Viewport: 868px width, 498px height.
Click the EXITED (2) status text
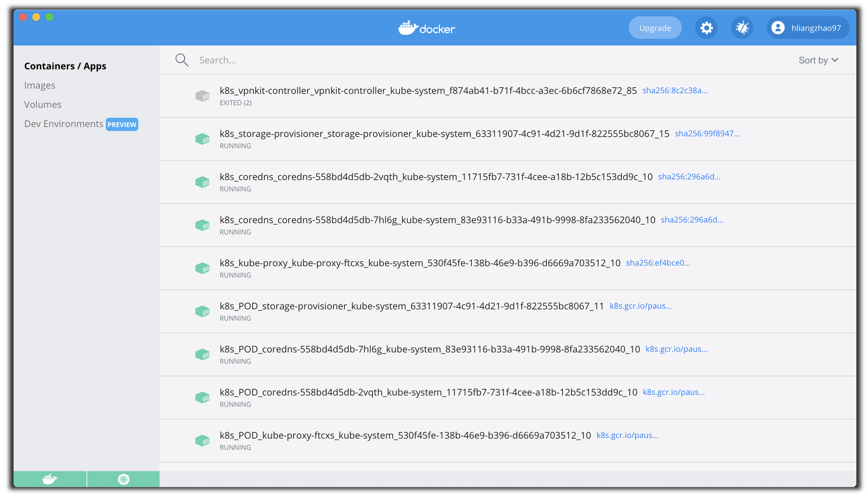[x=235, y=103]
